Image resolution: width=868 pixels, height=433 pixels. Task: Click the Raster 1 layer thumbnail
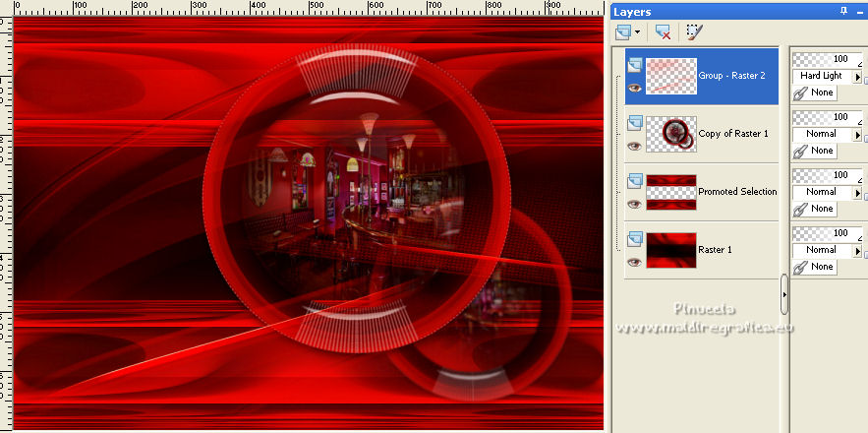click(671, 250)
